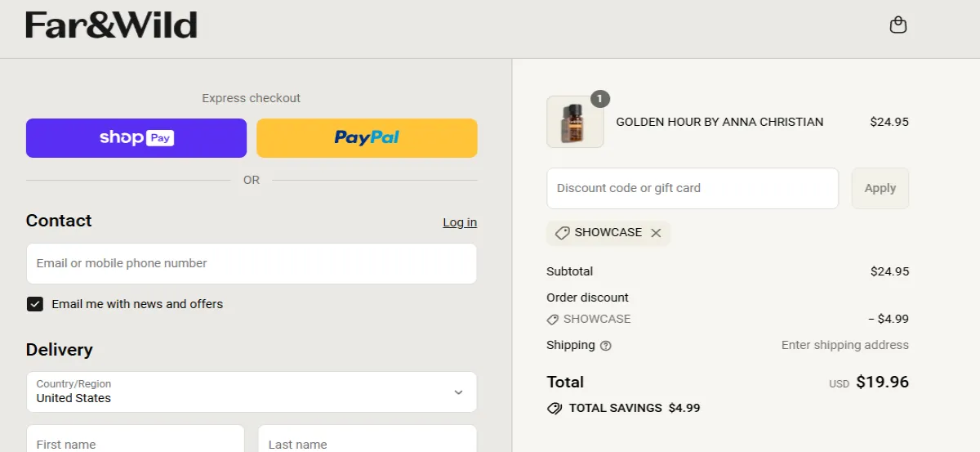Focus the Email or mobile phone field

pos(252,263)
